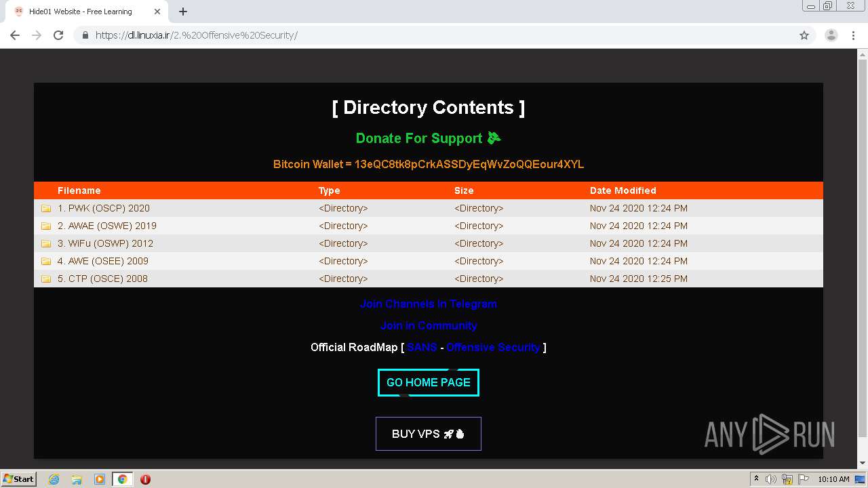Screen dimensions: 868x488
Task: Bookmark this page with the star icon
Action: [x=804, y=35]
